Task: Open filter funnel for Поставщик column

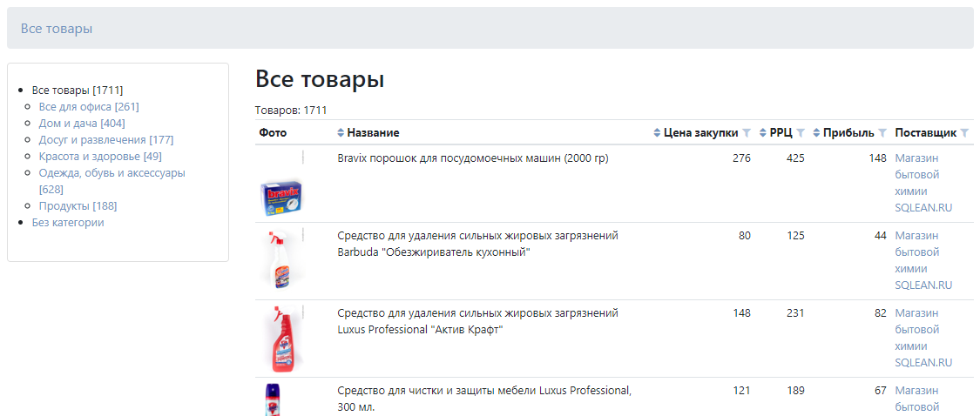Action: click(x=964, y=133)
